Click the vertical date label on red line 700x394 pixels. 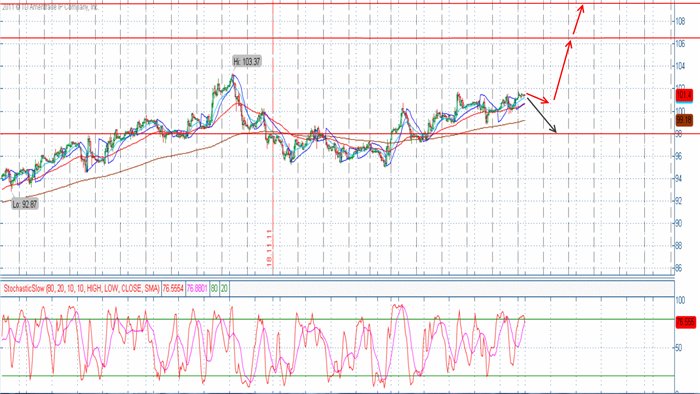(269, 248)
